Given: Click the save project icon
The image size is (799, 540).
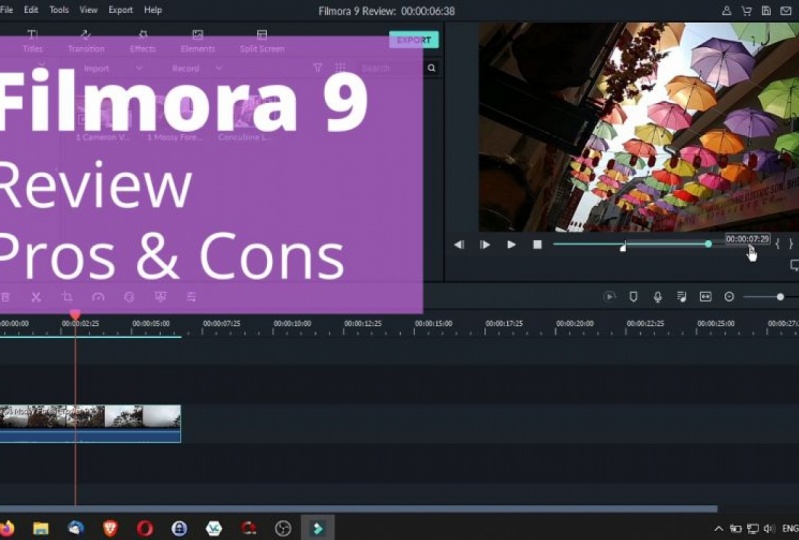Looking at the screenshot, I should (x=766, y=11).
